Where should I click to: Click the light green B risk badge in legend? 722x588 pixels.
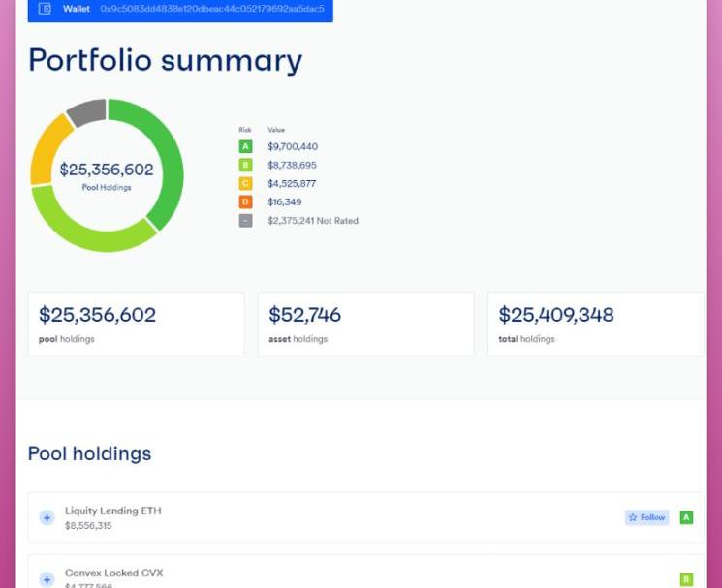245,166
